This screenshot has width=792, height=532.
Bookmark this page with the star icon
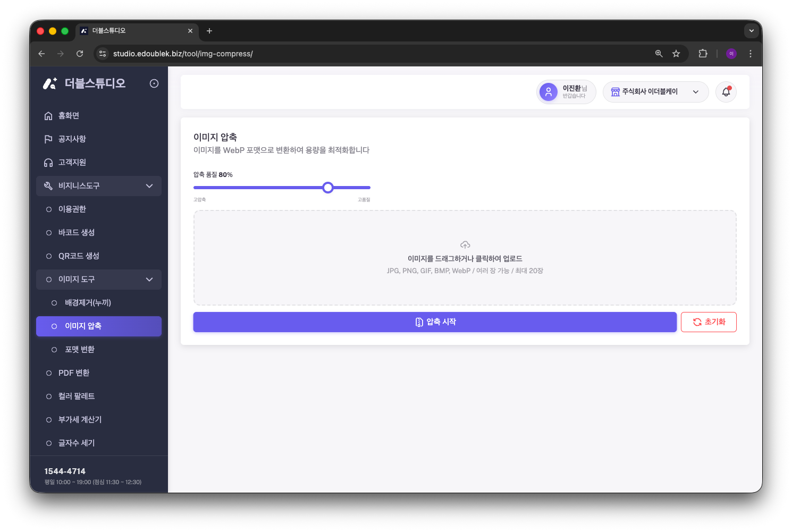(676, 54)
